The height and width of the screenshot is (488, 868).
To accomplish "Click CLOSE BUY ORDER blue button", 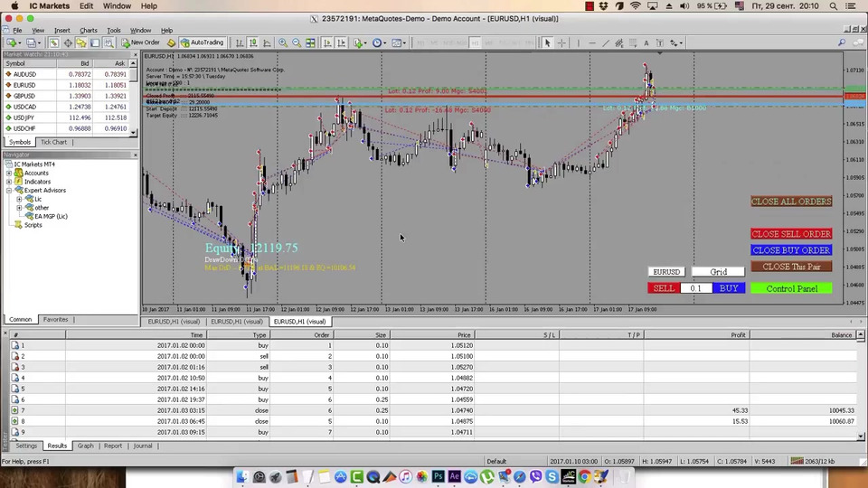I will (791, 250).
